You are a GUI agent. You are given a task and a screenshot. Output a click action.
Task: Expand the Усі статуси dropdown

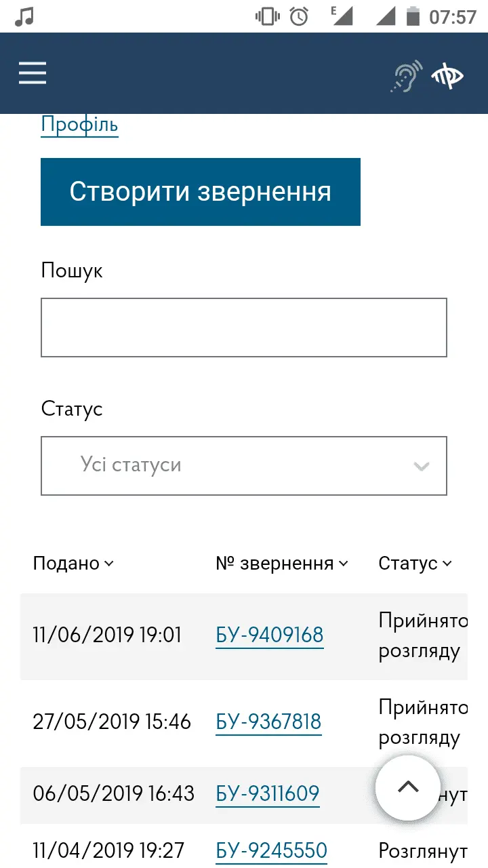[244, 466]
